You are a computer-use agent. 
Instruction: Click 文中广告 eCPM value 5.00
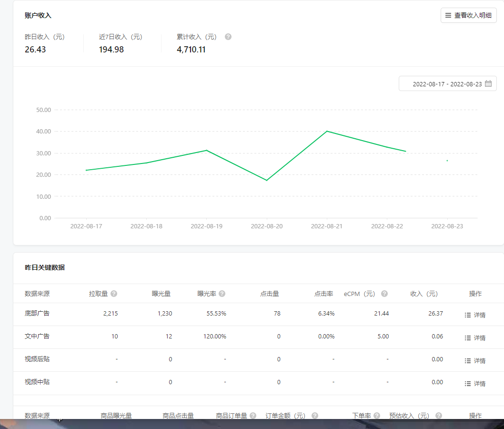click(x=383, y=336)
